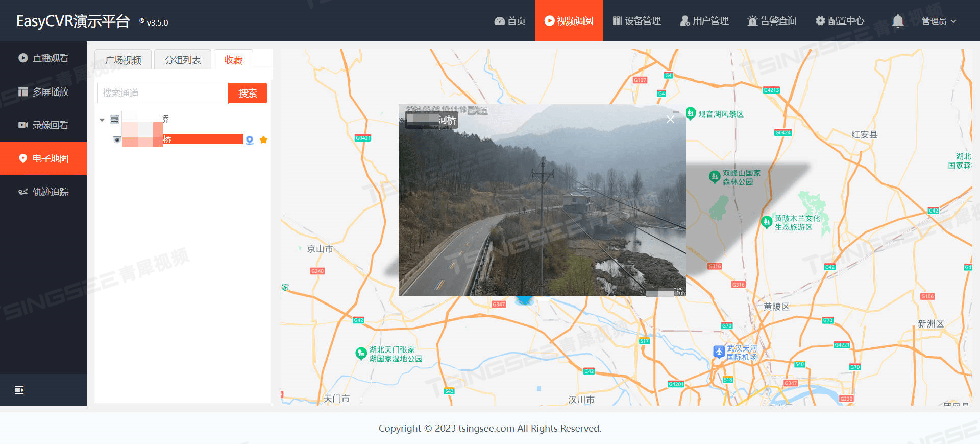Click the 双峰山国家森林公园 map marker
Screen dimensions: 980x444
[x=715, y=177]
